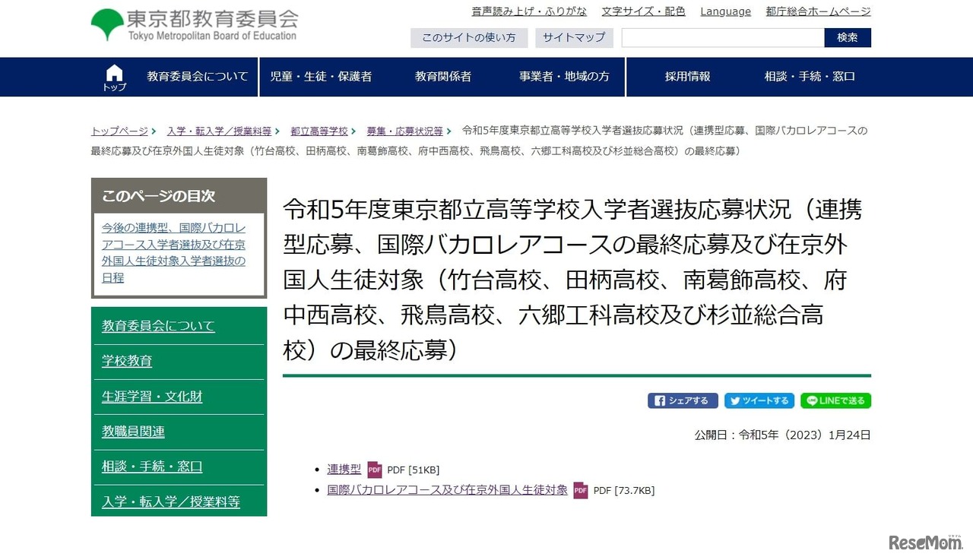Open 文字サイズ・配色 settings
This screenshot has width=973, height=560.
(644, 11)
